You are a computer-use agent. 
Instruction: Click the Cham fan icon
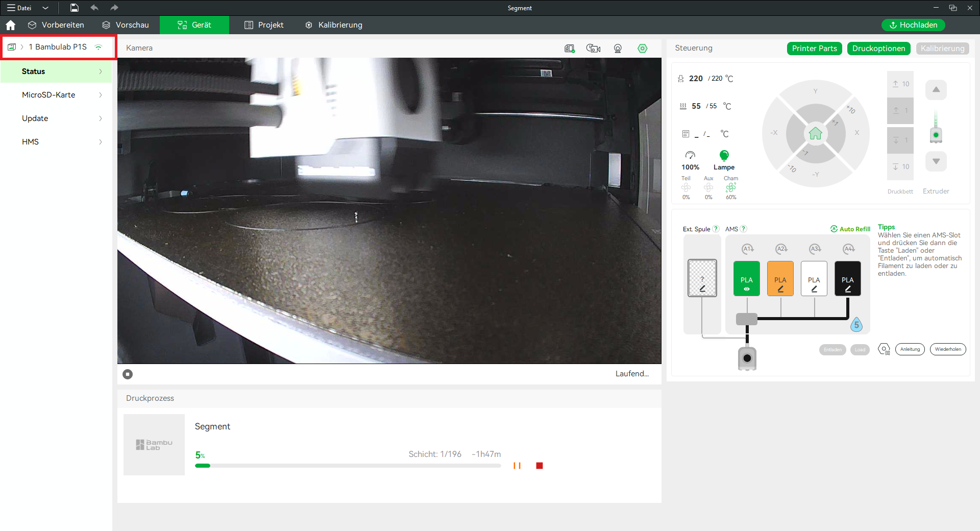pos(731,188)
